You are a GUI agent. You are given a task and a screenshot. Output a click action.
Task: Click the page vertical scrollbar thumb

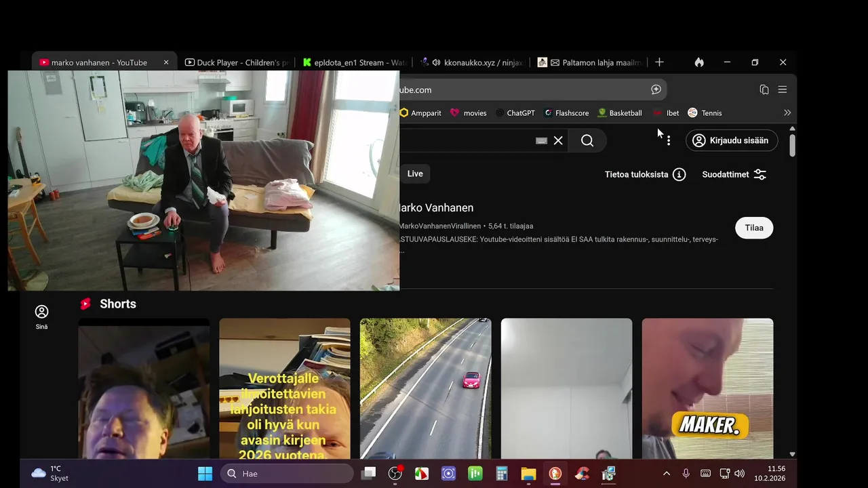pyautogui.click(x=792, y=145)
